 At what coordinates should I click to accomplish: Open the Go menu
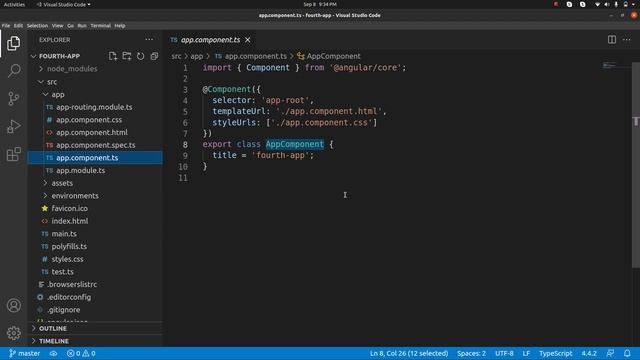pos(71,26)
